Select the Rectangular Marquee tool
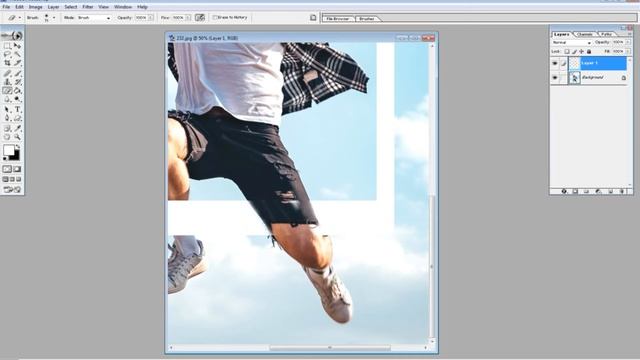 [x=7, y=46]
